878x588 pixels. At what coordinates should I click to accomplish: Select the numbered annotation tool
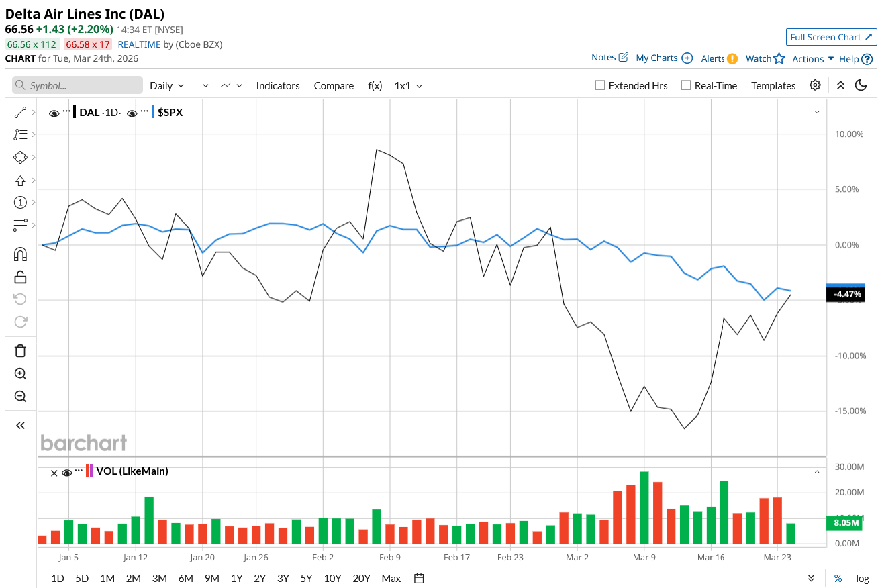pos(20,203)
